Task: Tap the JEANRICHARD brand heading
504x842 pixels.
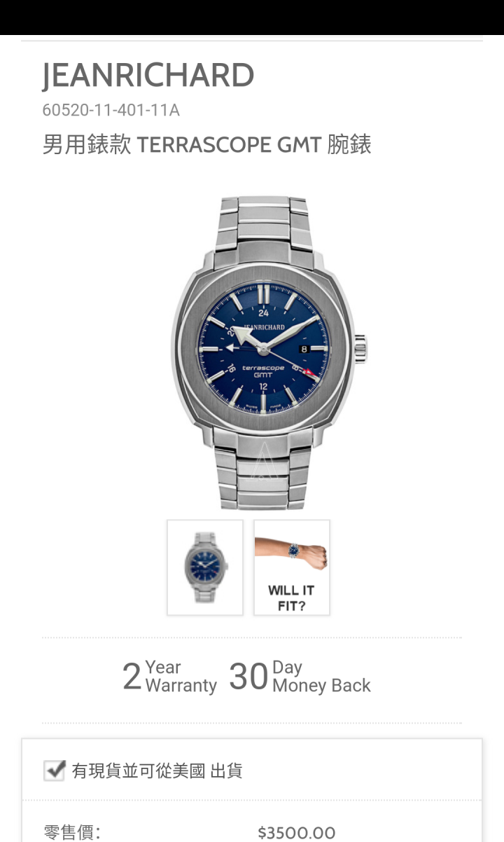Action: point(148,76)
